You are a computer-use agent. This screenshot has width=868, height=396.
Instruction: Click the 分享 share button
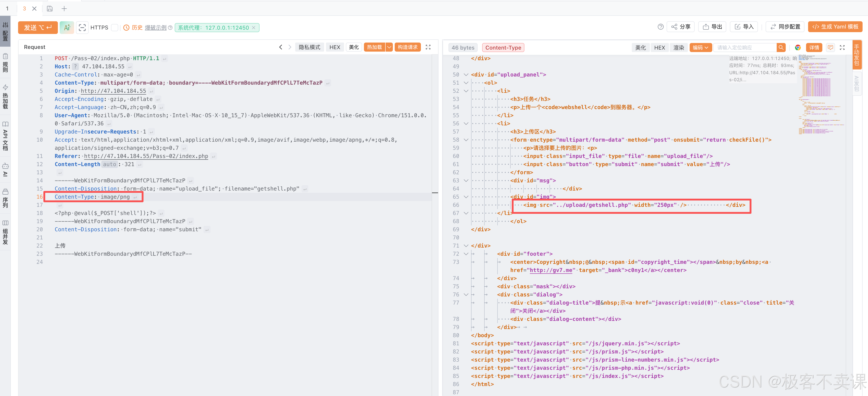pyautogui.click(x=681, y=27)
